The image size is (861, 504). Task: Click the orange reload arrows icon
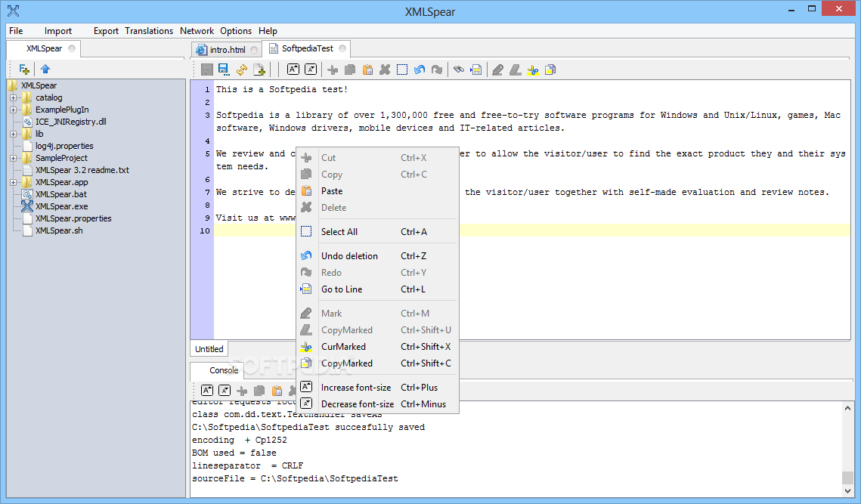(x=242, y=70)
